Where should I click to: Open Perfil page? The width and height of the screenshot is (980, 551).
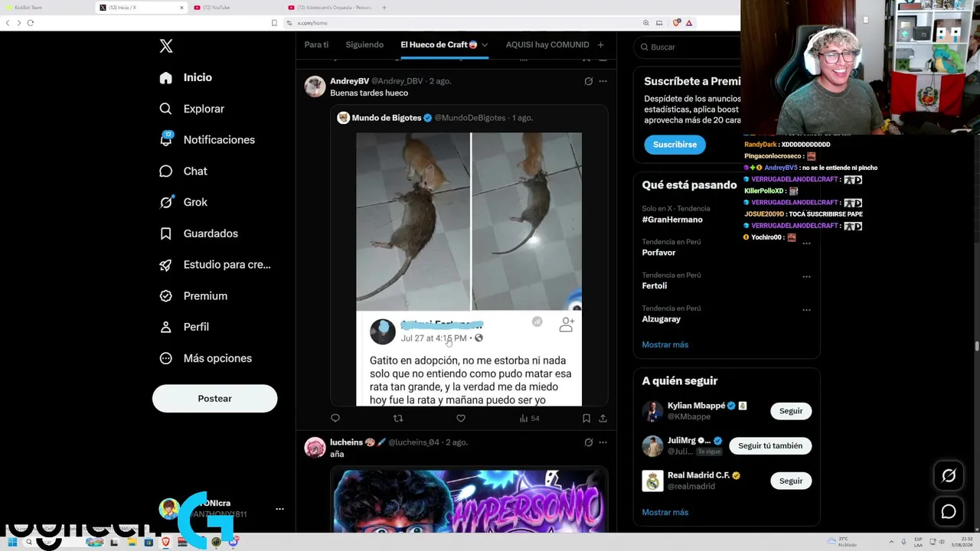(x=184, y=327)
